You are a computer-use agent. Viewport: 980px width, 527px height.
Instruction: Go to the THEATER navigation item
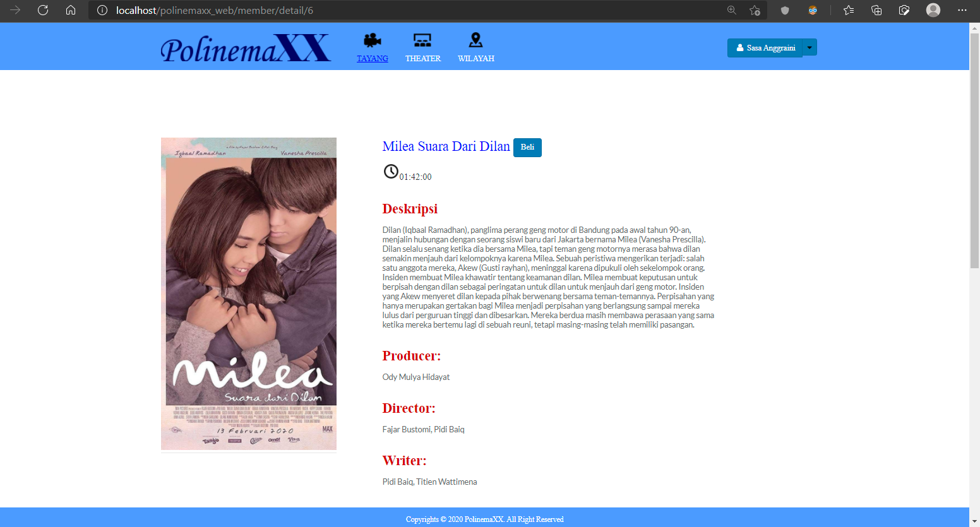(x=423, y=59)
